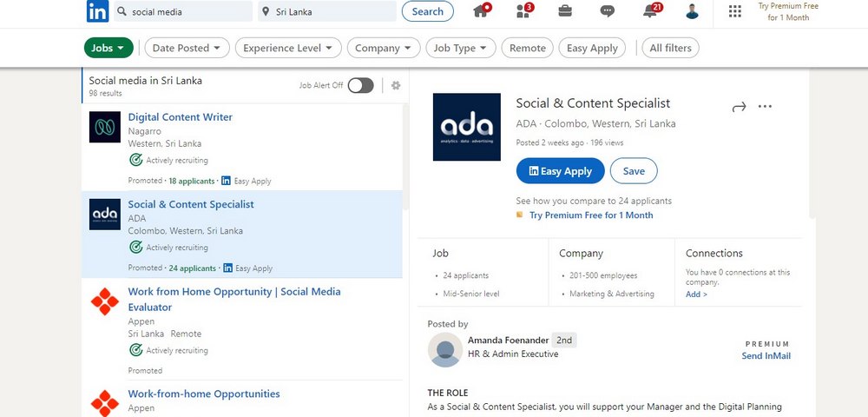Image resolution: width=868 pixels, height=417 pixels.
Task: Click Amanda Foenander's profile photo
Action: coord(445,349)
